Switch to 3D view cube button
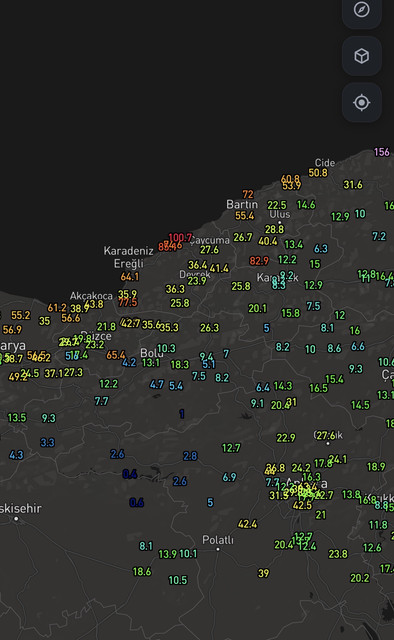394x640 pixels. pyautogui.click(x=362, y=56)
